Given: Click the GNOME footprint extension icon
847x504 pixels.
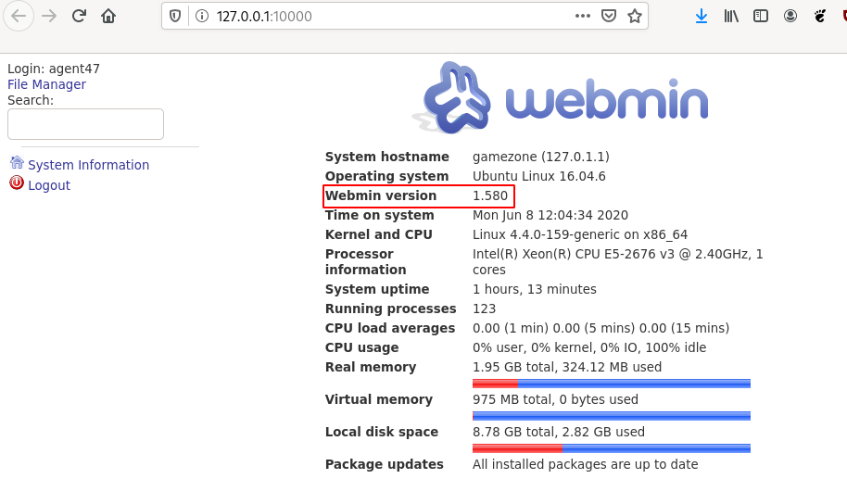Looking at the screenshot, I should [820, 16].
